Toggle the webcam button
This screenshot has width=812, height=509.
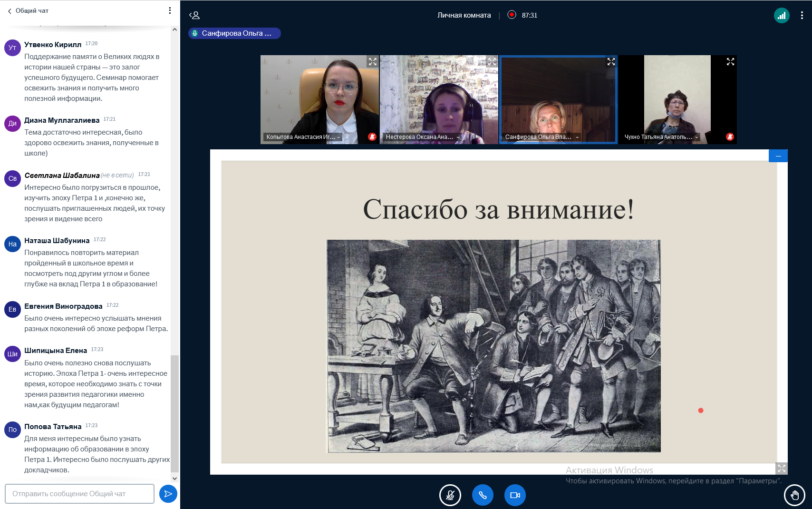click(515, 495)
